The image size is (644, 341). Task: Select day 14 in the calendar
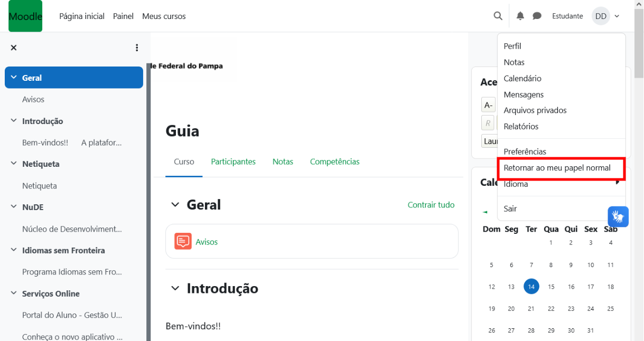(x=531, y=287)
